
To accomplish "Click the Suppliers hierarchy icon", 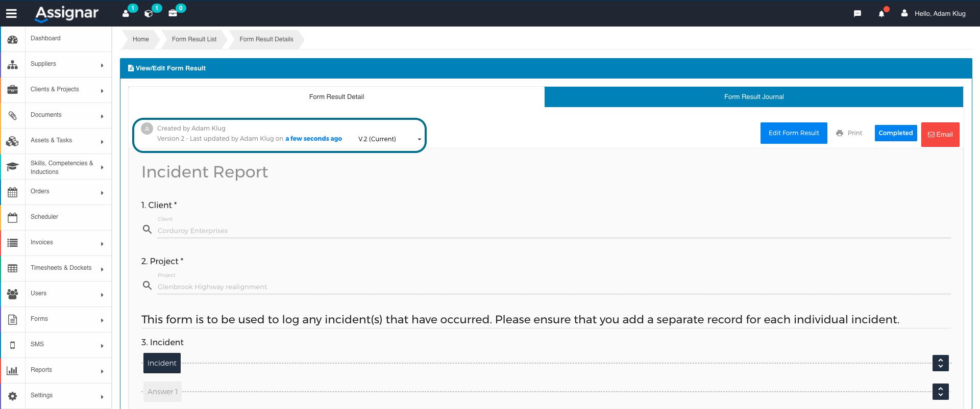I will click(13, 65).
